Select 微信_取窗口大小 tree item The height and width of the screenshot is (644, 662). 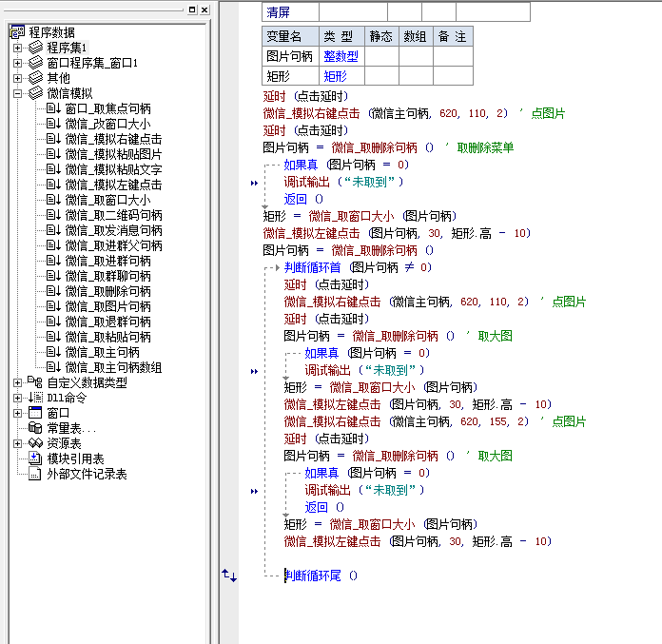pyautogui.click(x=108, y=200)
